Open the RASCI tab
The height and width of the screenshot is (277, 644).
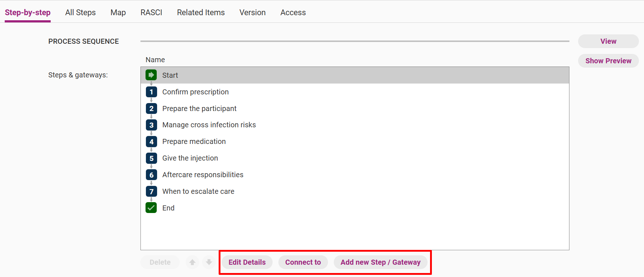click(151, 12)
